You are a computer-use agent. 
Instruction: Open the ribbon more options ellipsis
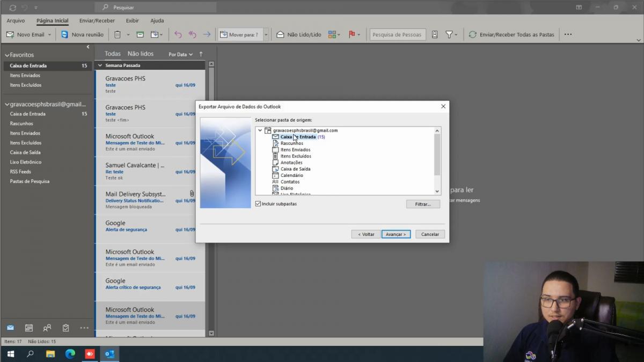(568, 34)
